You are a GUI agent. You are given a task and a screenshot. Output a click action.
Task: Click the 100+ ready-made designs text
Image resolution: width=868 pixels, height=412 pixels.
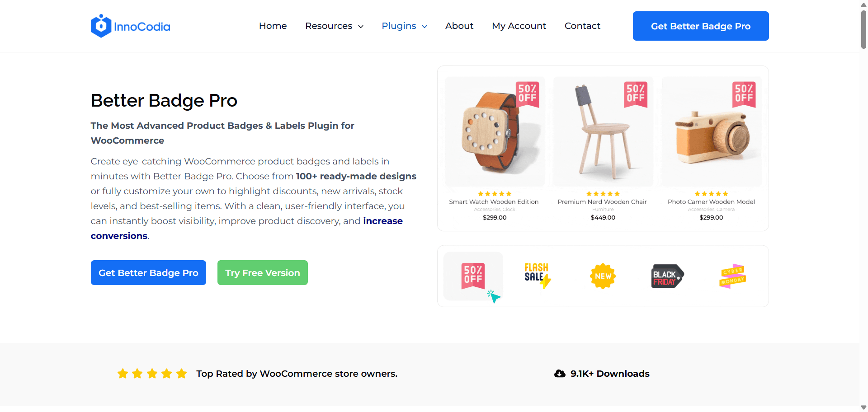click(356, 176)
